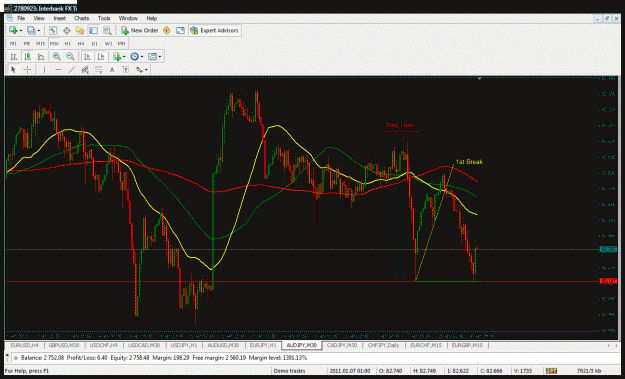Select the arrow Cursor tool
625x379 pixels.
[x=13, y=70]
